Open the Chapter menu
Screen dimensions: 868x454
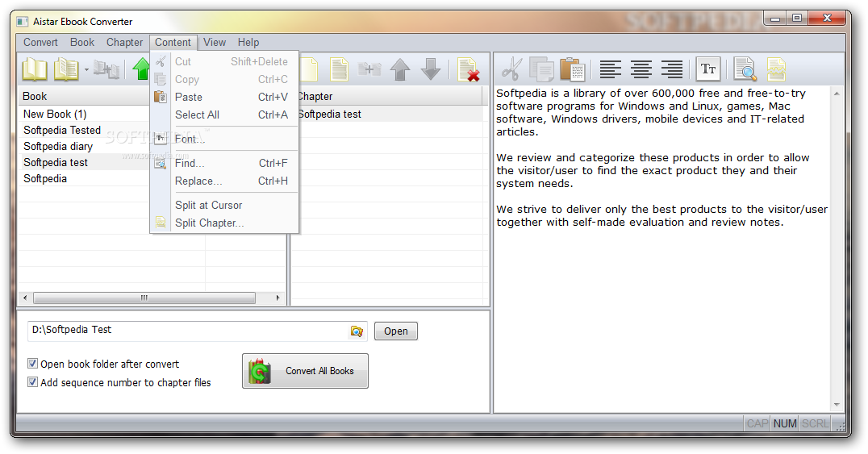(x=124, y=42)
